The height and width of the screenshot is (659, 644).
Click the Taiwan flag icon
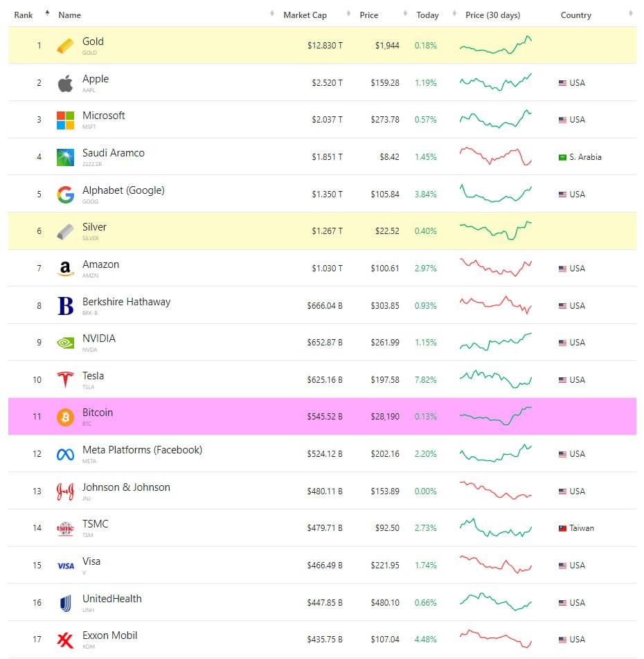[x=562, y=528]
